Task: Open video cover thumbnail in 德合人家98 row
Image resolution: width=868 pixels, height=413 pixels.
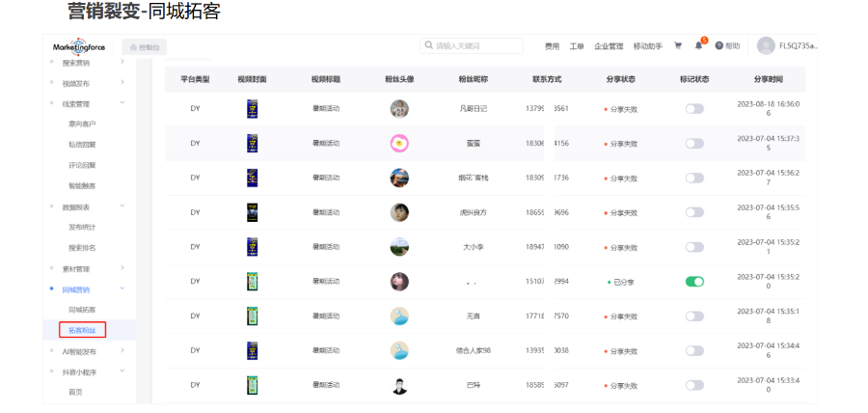Action: 252,350
